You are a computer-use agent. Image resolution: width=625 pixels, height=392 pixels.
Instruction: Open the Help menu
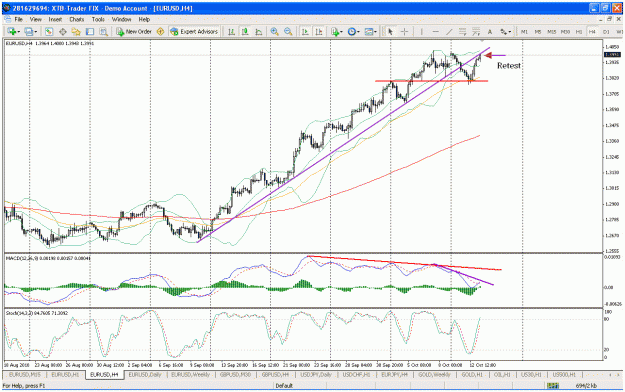[x=144, y=19]
